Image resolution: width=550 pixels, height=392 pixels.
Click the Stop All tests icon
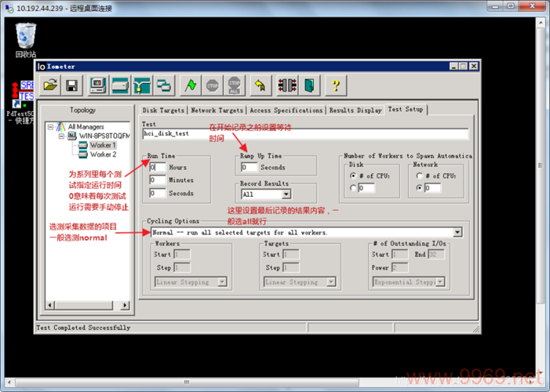point(235,85)
